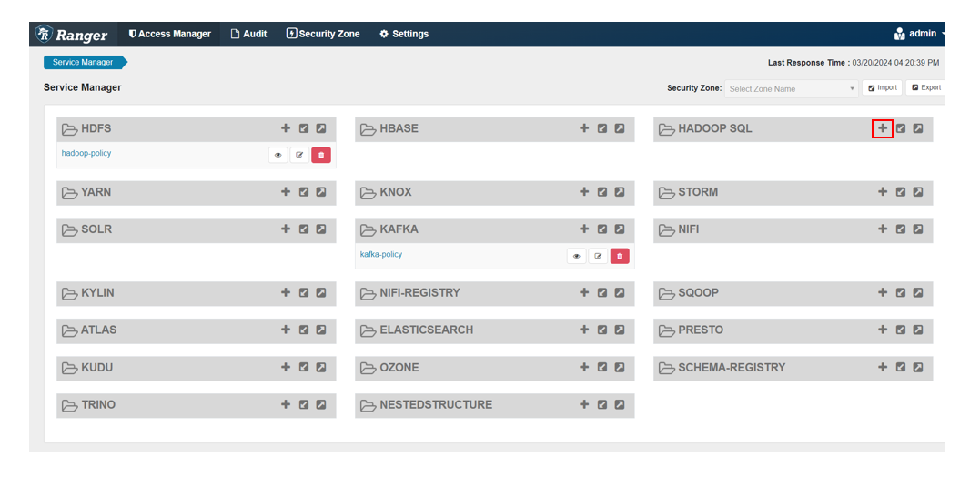Image resolution: width=980 pixels, height=488 pixels.
Task: Click the Import button
Action: [882, 87]
